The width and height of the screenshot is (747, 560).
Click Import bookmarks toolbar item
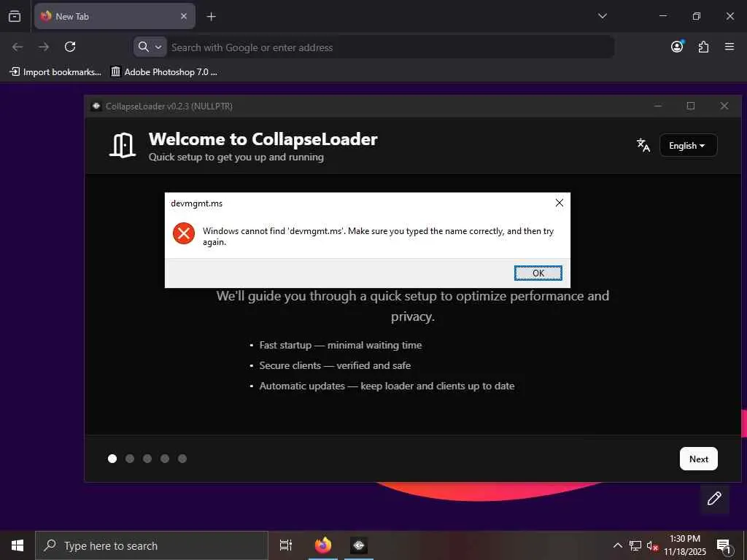point(55,72)
